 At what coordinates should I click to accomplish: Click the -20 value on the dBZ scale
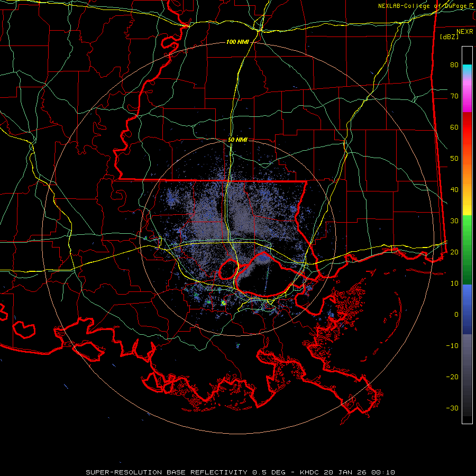click(452, 377)
